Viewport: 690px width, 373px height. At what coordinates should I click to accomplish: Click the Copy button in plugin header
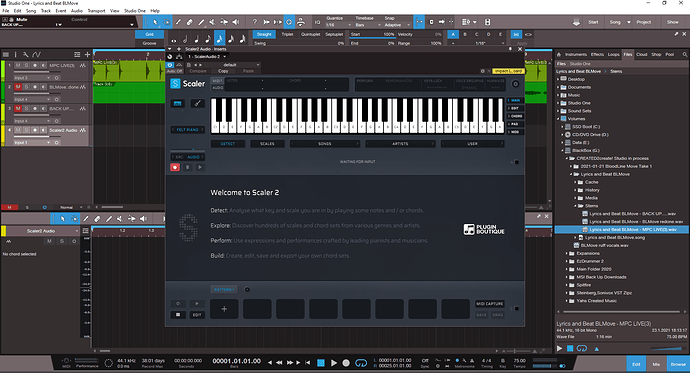(223, 71)
